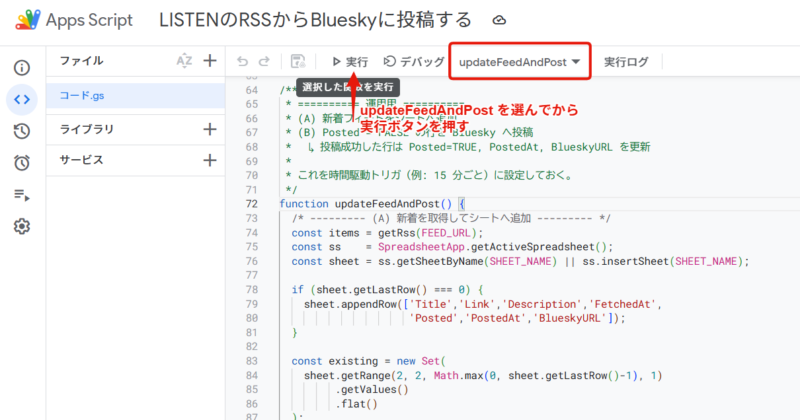800x420 pixels.
Task: Click the getRss(FEED_URL) code line
Action: click(x=387, y=233)
